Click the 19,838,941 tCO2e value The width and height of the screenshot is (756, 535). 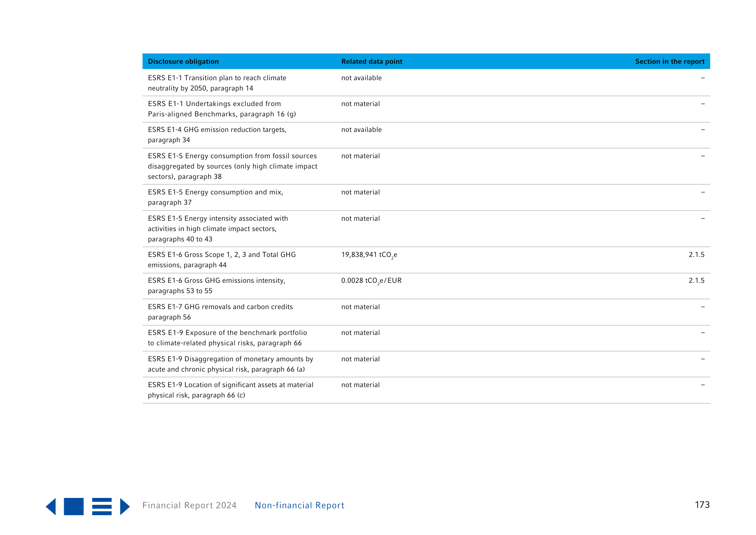pos(369,255)
